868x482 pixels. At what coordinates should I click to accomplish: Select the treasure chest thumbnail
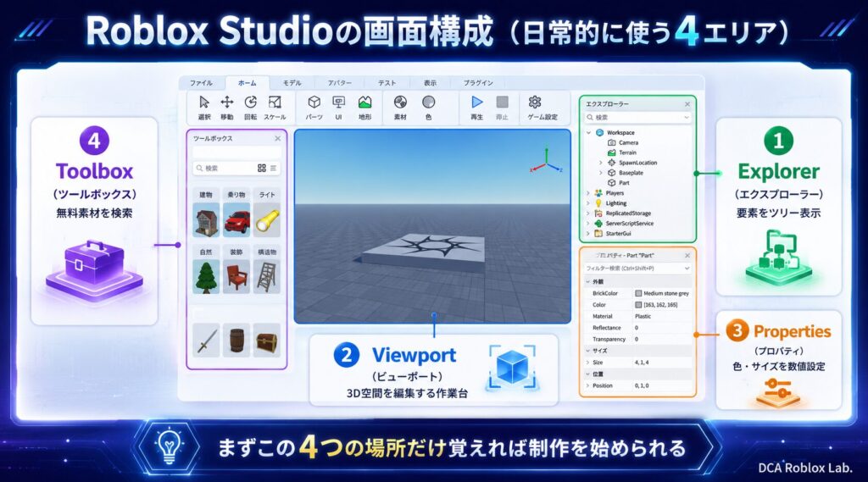click(x=267, y=341)
